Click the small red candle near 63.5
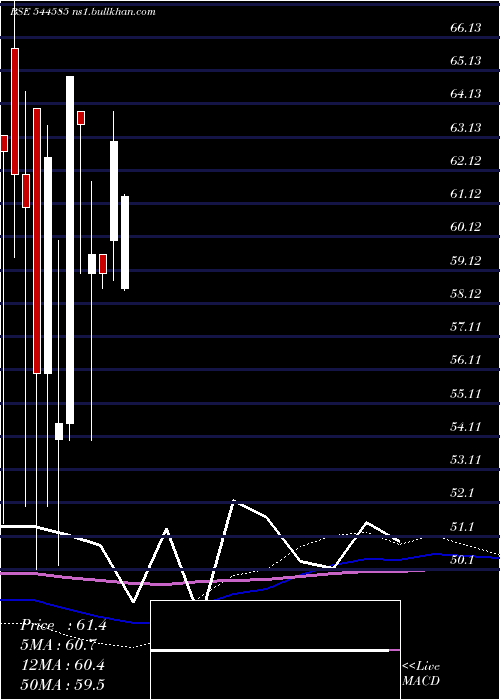Image resolution: width=500 pixels, height=700 pixels. tap(81, 118)
